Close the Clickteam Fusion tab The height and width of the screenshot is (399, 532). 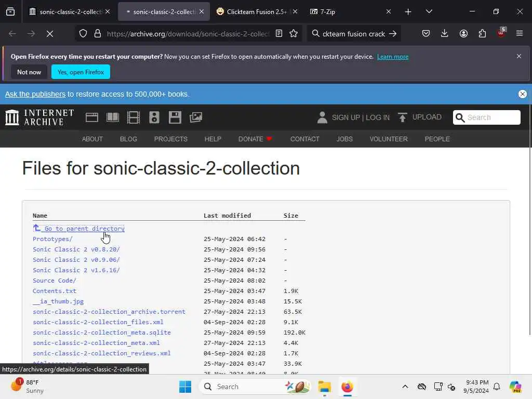[x=295, y=11]
